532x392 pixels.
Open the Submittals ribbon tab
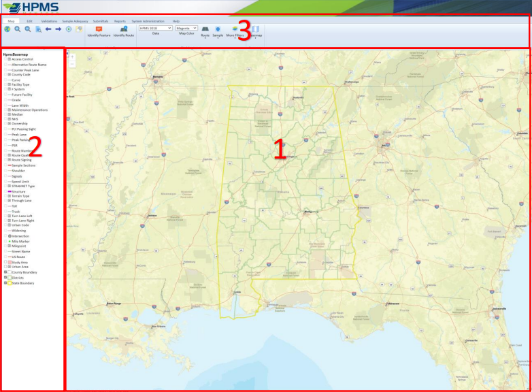[101, 21]
